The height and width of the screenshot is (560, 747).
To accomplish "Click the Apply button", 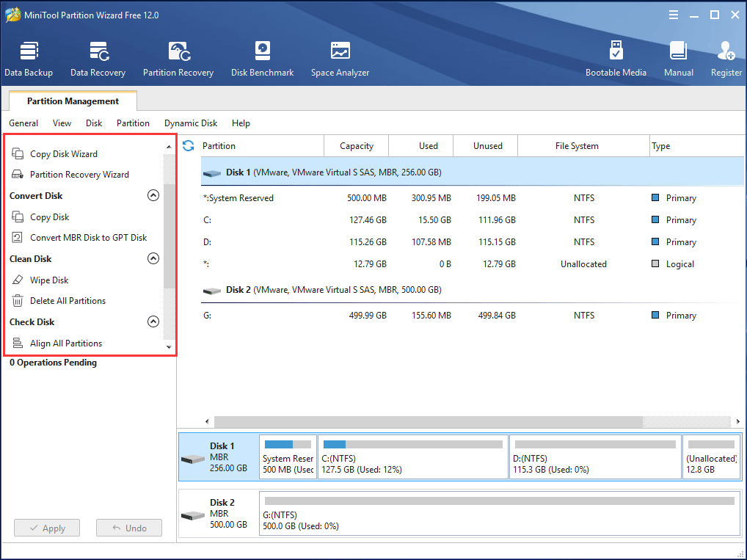I will point(47,528).
